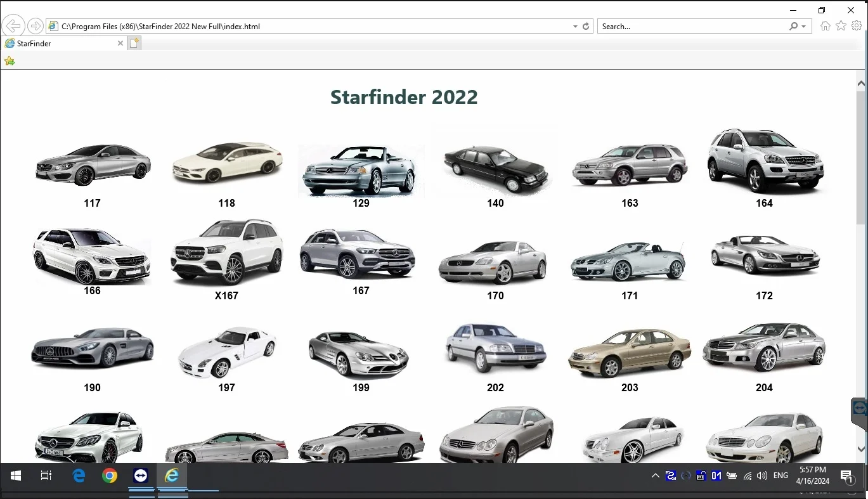Click the "163" model number text
The image size is (868, 499).
click(630, 203)
